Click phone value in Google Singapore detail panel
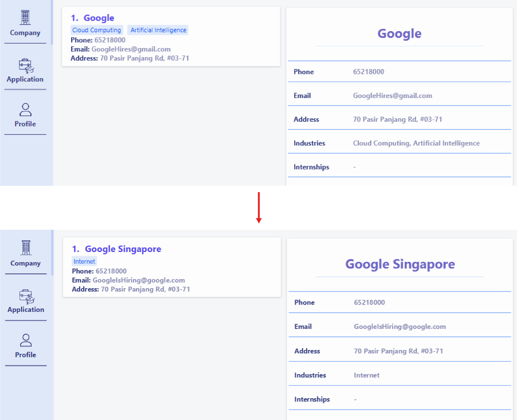Viewport: 517px width, 420px height. (x=369, y=303)
